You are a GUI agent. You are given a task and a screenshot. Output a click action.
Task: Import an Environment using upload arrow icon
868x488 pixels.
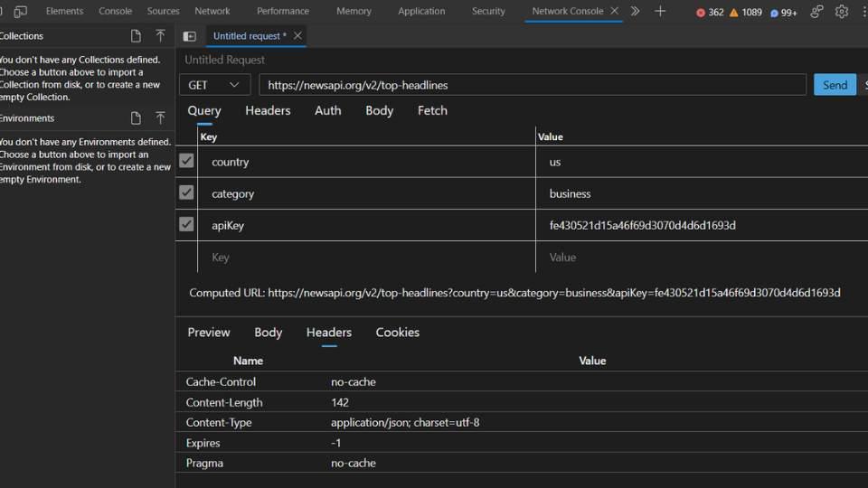point(160,117)
